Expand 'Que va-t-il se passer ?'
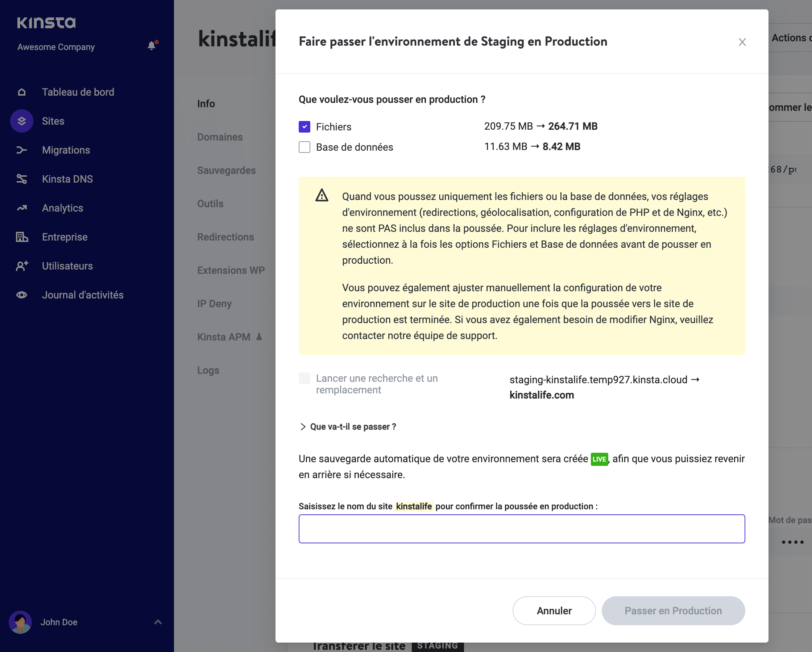Viewport: 812px width, 652px height. click(x=348, y=426)
